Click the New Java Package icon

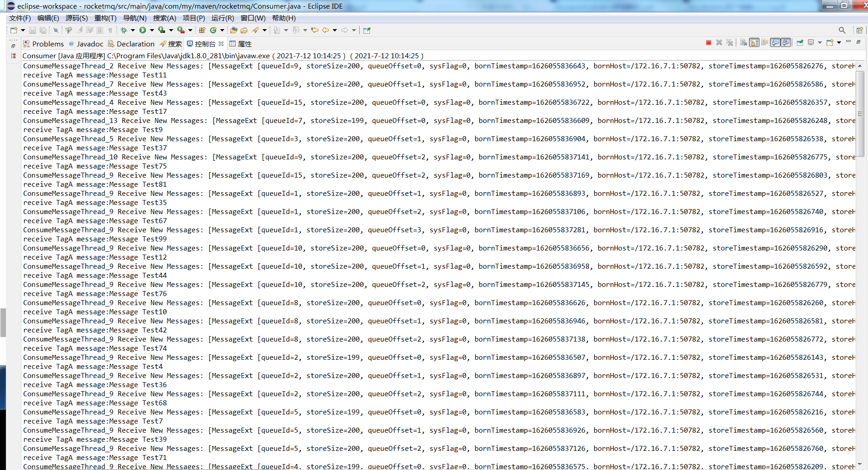pos(202,30)
